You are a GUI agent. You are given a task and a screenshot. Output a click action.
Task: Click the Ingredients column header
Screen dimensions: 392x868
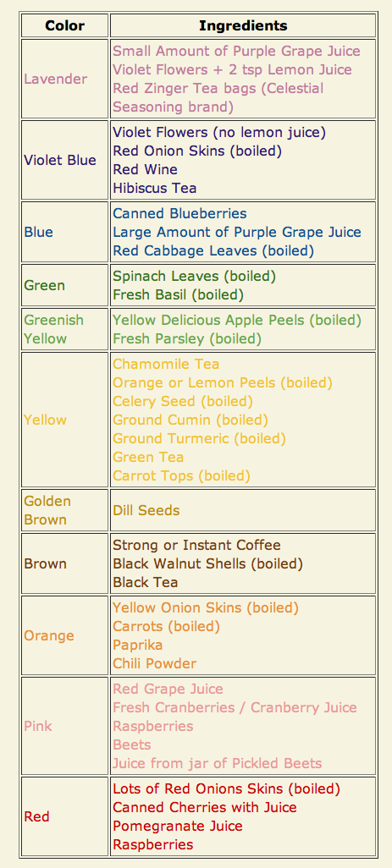[x=243, y=25]
